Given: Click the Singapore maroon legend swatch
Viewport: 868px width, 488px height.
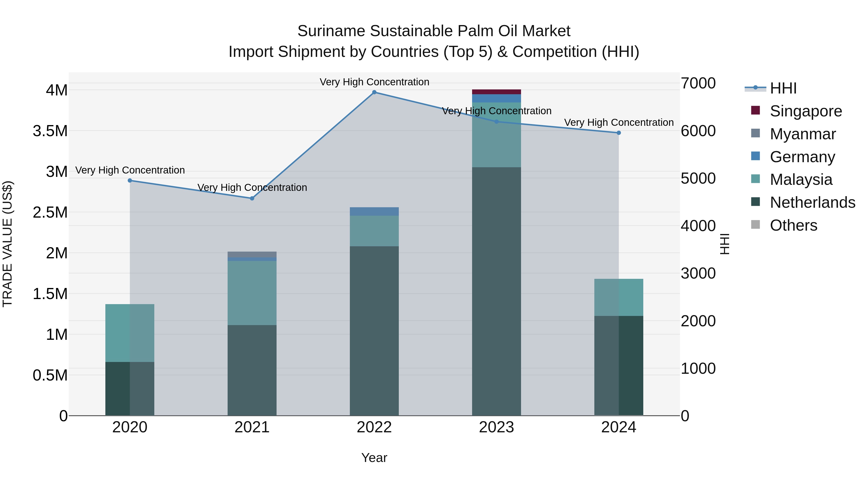Looking at the screenshot, I should [755, 110].
